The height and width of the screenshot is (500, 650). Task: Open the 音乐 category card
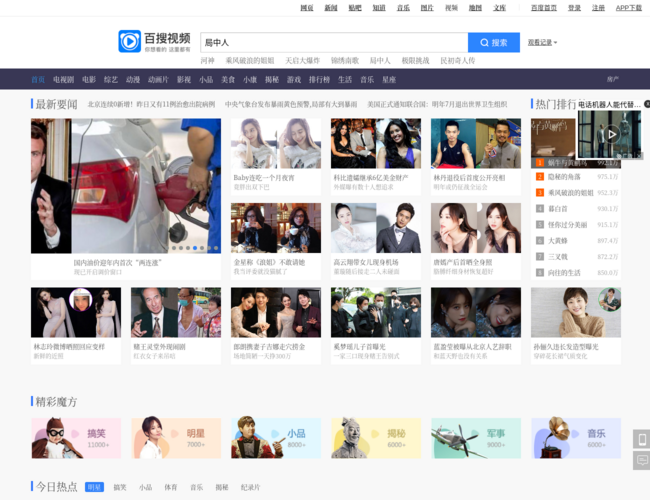click(576, 438)
